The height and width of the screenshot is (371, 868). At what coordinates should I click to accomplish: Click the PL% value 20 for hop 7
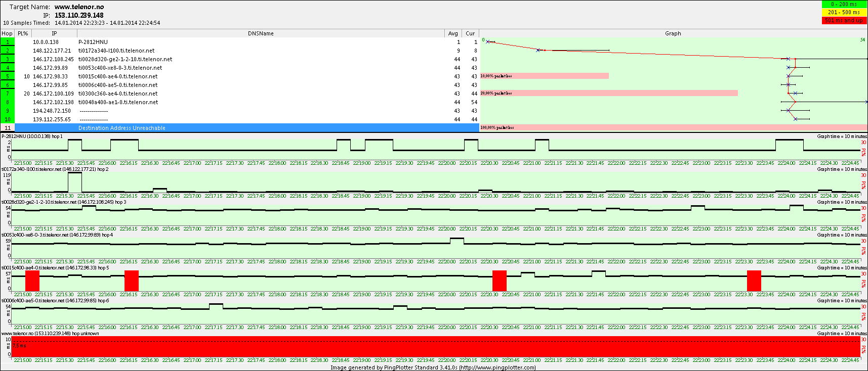(x=27, y=94)
